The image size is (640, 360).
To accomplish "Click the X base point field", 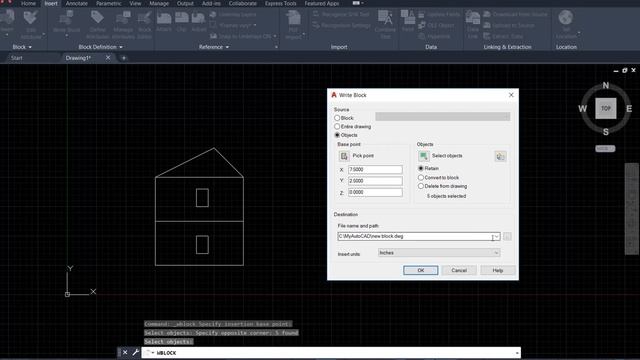I will coord(375,169).
